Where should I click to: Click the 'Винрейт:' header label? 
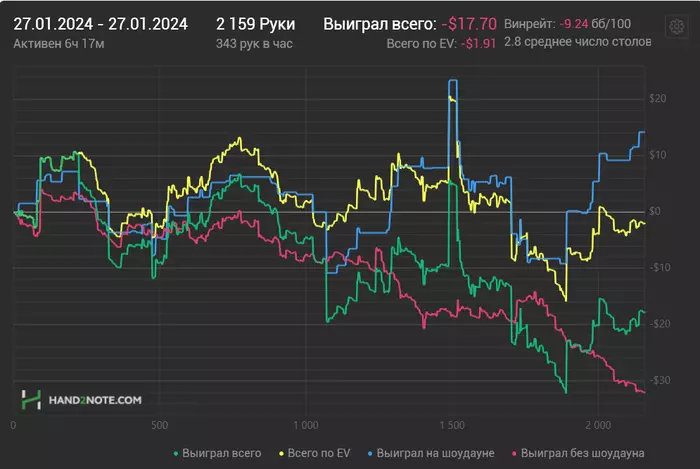point(530,24)
